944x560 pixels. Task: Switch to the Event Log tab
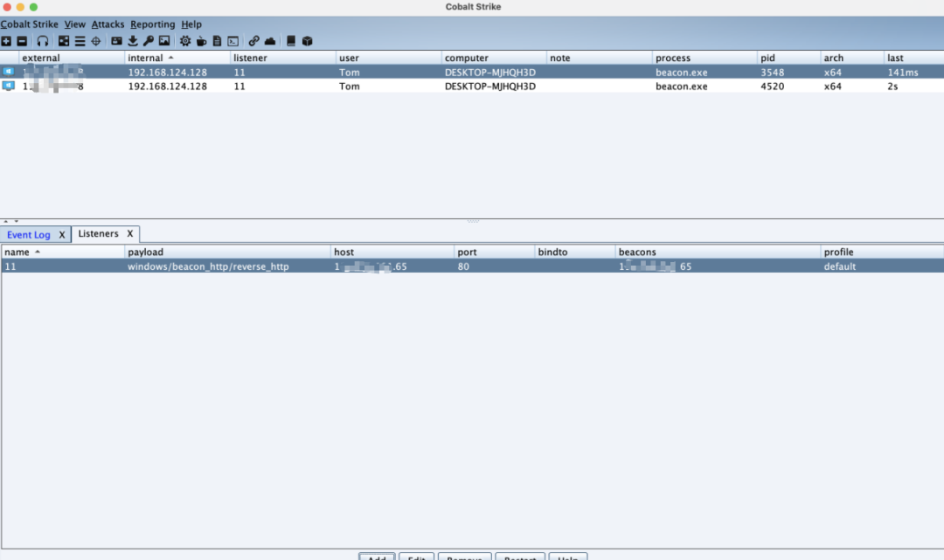[x=29, y=235]
